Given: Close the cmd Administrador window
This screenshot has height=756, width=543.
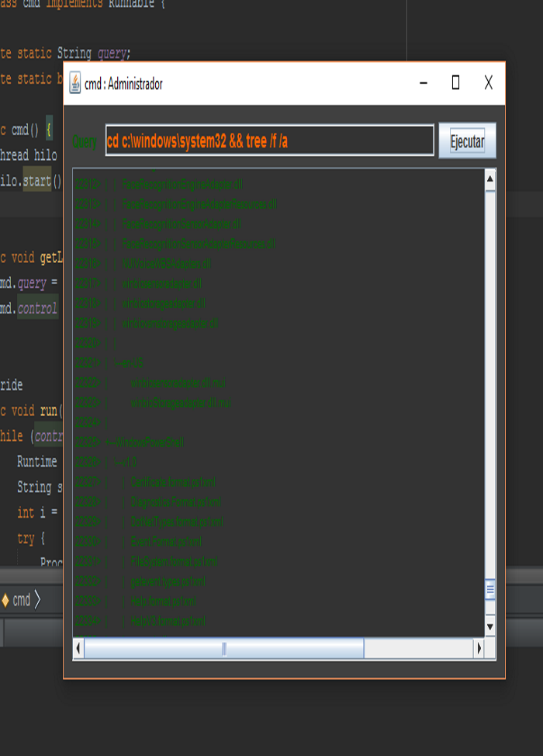Looking at the screenshot, I should coord(488,83).
